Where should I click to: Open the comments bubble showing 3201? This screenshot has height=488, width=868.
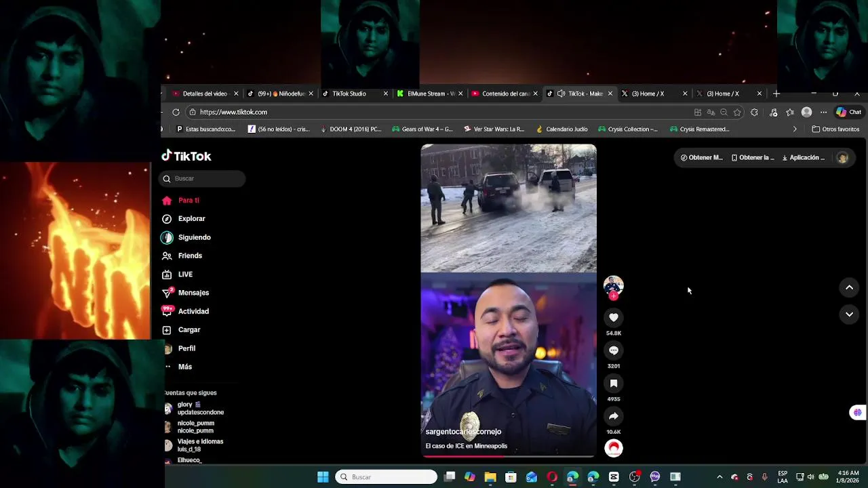pos(614,350)
